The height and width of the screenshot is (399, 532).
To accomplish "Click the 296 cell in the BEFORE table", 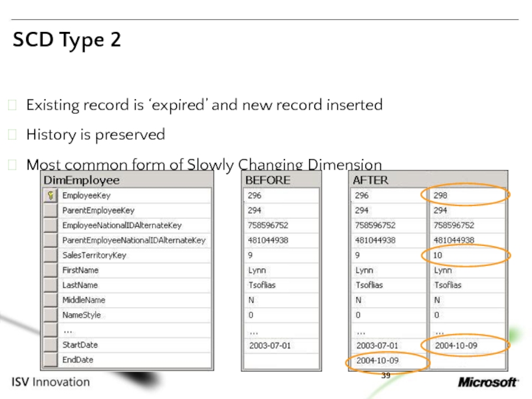I will point(255,196).
